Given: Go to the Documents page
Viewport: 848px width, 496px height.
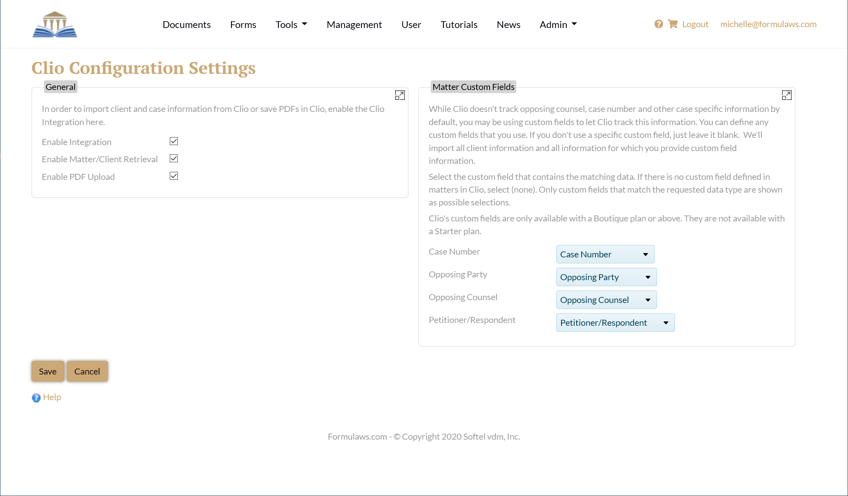Looking at the screenshot, I should (x=187, y=24).
